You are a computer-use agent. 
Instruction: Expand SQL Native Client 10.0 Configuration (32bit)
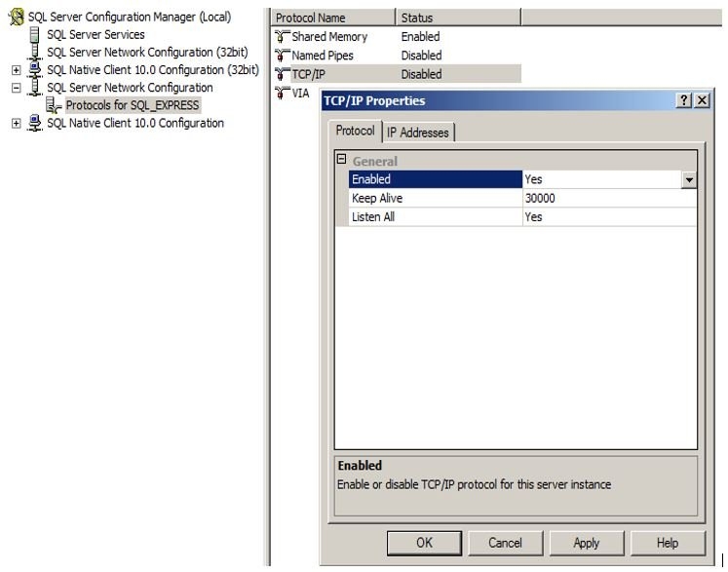(16, 70)
